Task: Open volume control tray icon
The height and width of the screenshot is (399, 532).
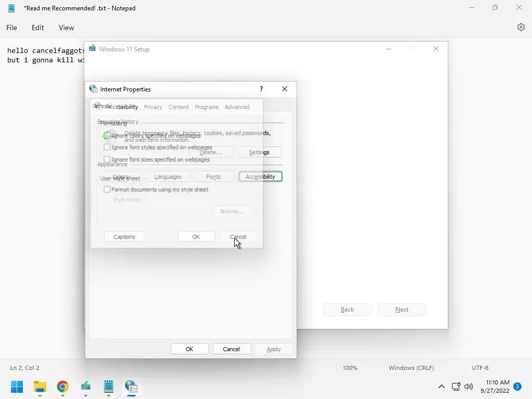Action: tap(469, 387)
